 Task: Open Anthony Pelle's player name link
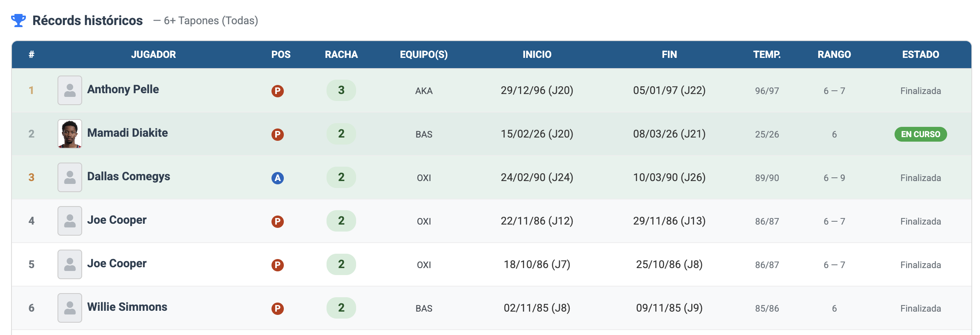point(123,89)
